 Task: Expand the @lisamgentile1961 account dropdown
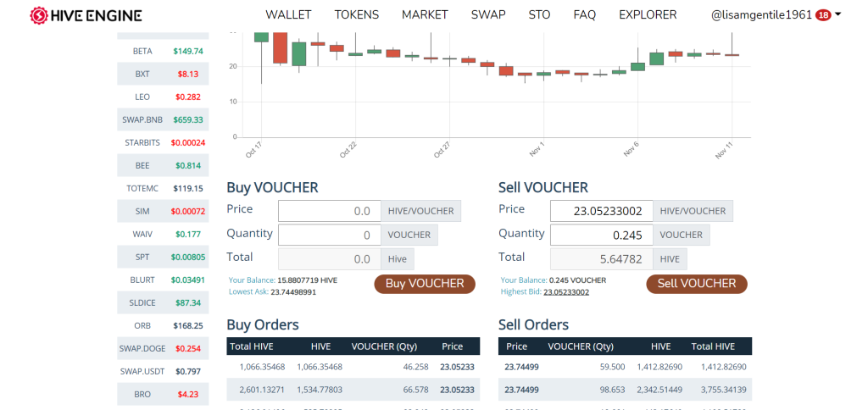pyautogui.click(x=776, y=15)
